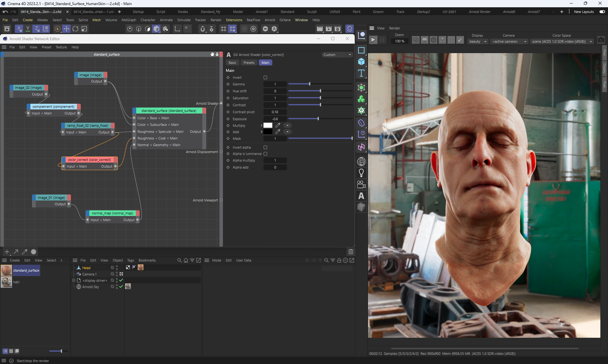Image resolution: width=608 pixels, height=364 pixels.
Task: Select the Cube primitive icon
Action: pyautogui.click(x=361, y=62)
